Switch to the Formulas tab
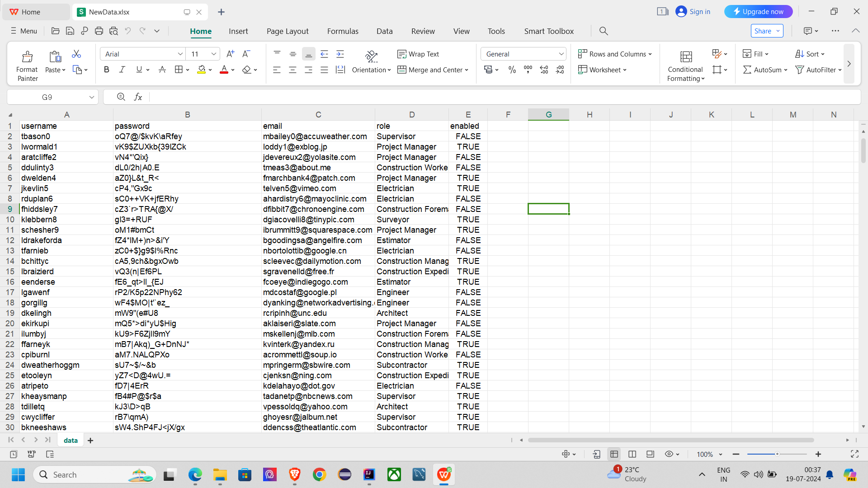The width and height of the screenshot is (868, 488). click(342, 31)
